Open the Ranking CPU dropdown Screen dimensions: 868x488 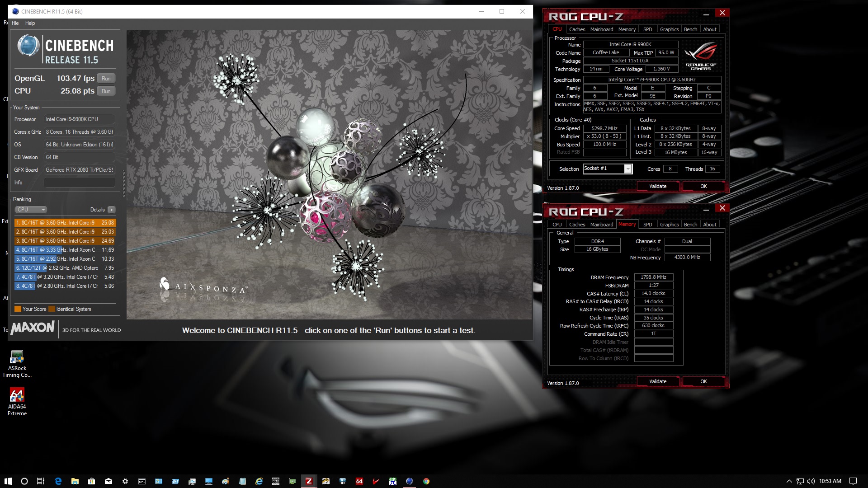(31, 210)
